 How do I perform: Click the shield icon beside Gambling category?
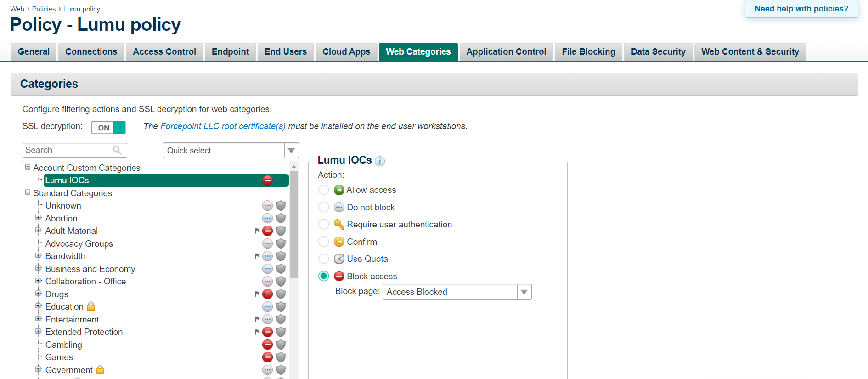281,345
